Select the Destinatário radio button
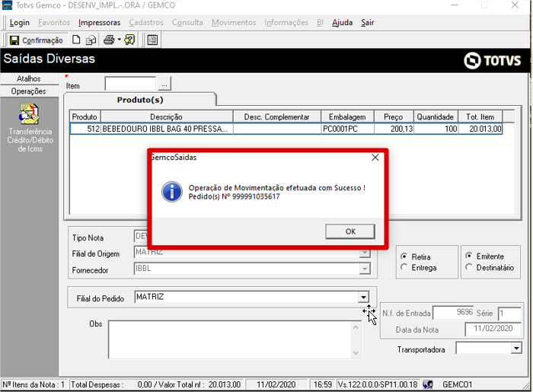The height and width of the screenshot is (392, 533). point(469,267)
